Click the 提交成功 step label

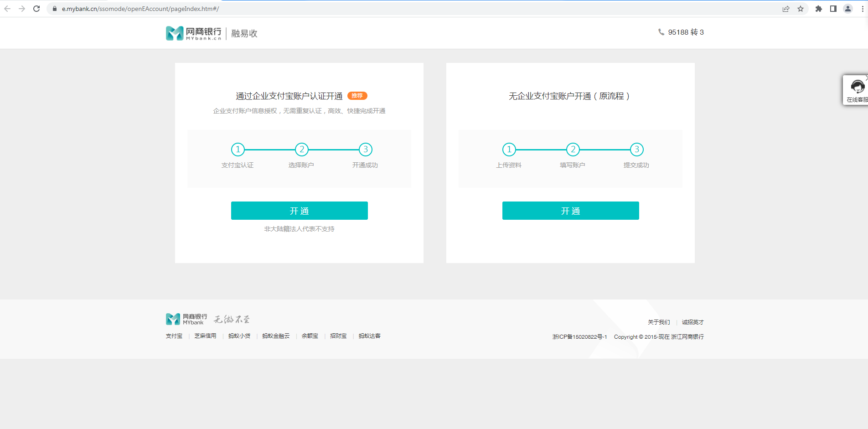[x=636, y=165]
